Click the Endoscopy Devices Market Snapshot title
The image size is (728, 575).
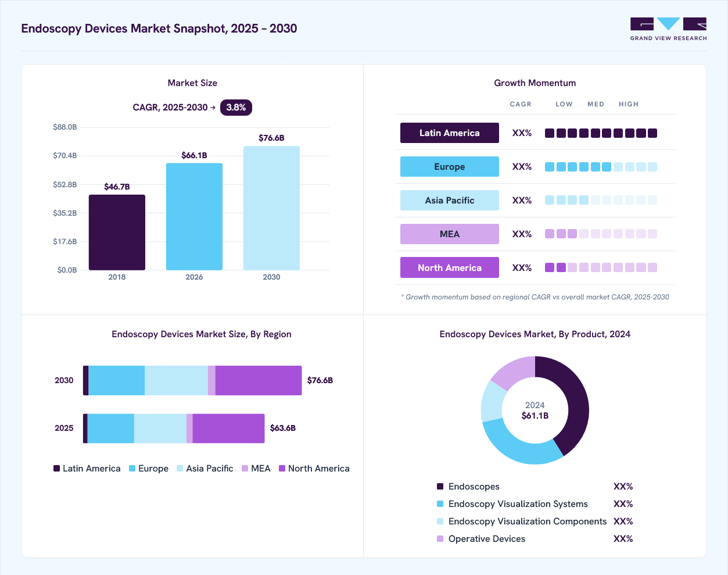(x=159, y=28)
